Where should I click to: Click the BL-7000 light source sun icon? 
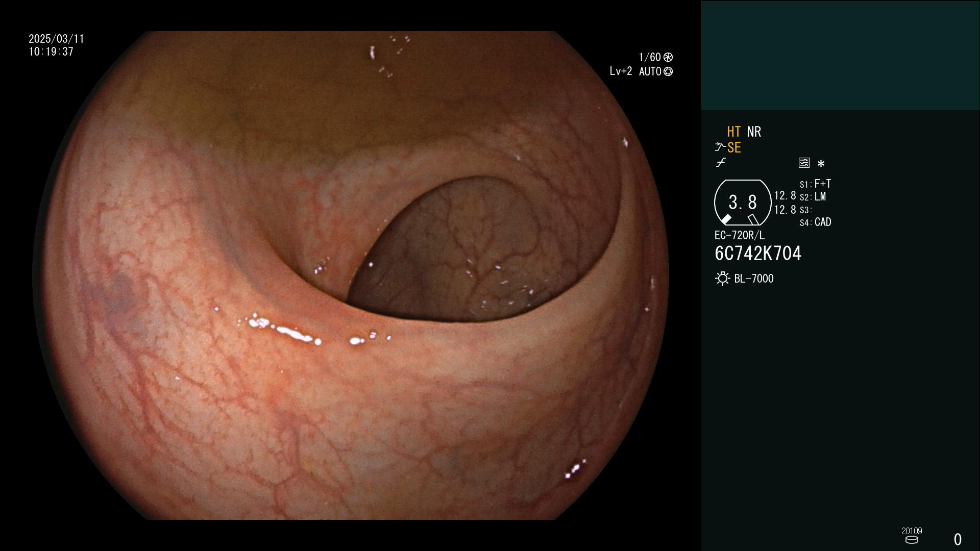coord(722,279)
